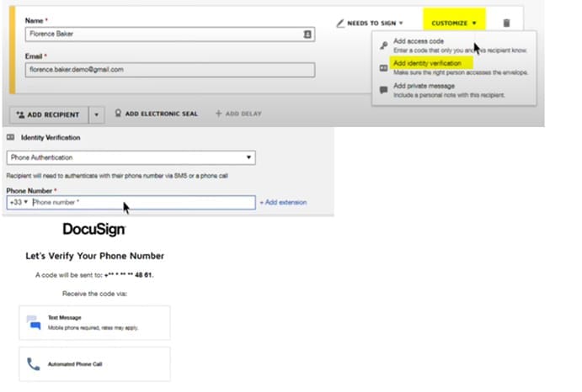Click the electronic seal icon
582x392 pixels.
tap(118, 114)
